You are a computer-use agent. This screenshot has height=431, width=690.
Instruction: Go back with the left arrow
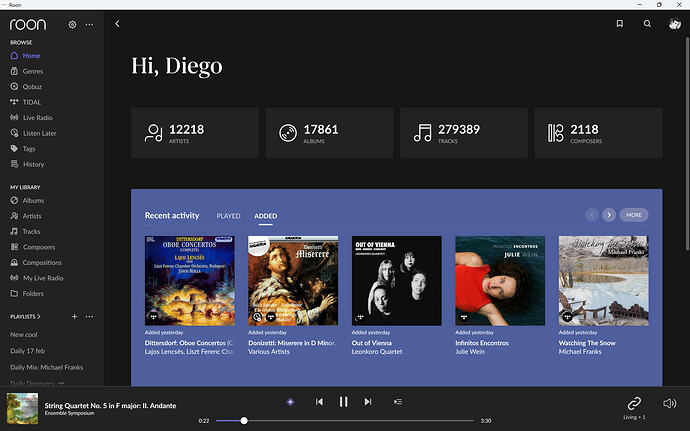(117, 24)
